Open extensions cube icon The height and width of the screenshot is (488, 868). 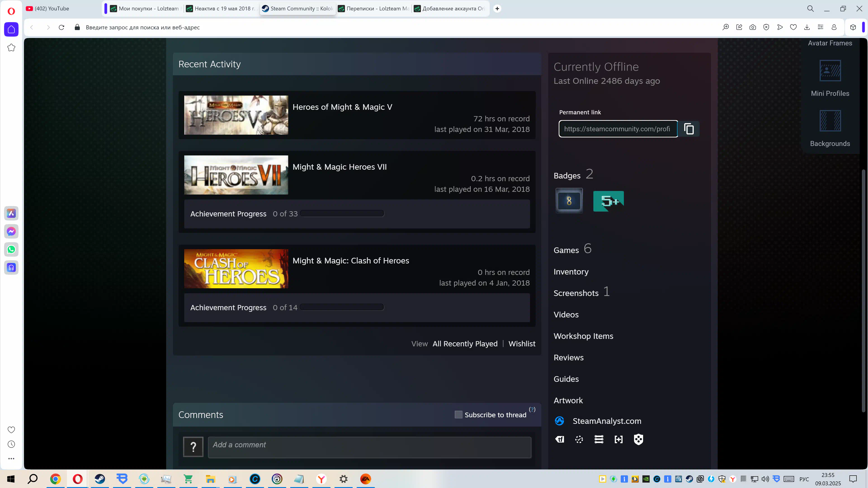pyautogui.click(x=853, y=27)
